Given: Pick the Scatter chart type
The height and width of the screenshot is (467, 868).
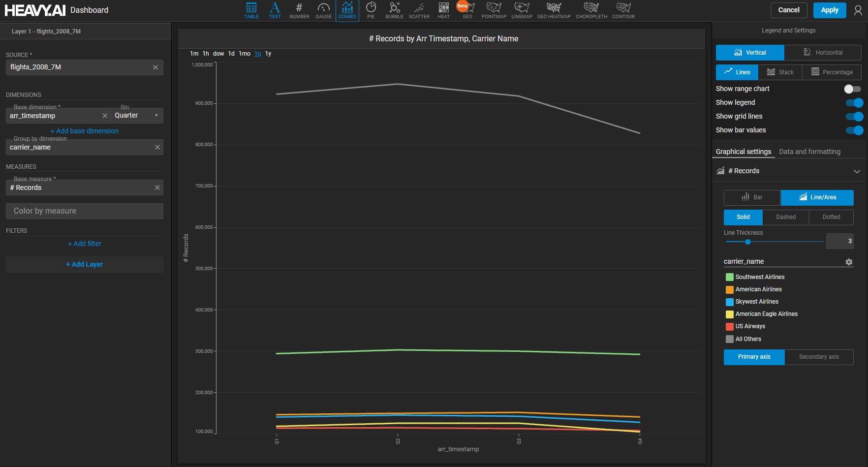Looking at the screenshot, I should click(x=419, y=10).
